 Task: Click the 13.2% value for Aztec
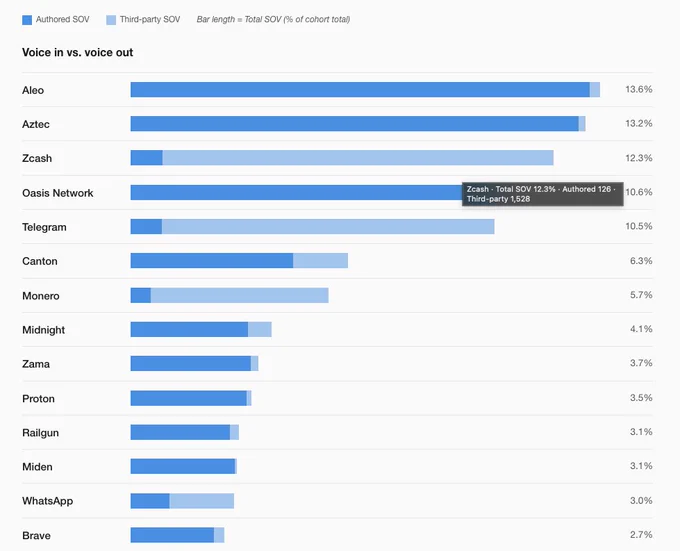click(x=639, y=124)
